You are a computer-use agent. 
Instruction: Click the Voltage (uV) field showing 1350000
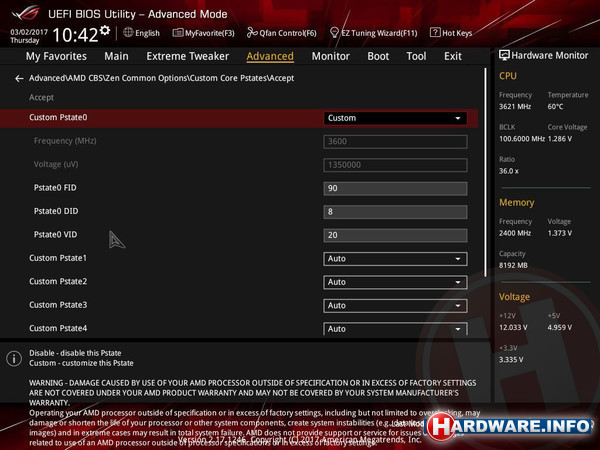point(395,165)
